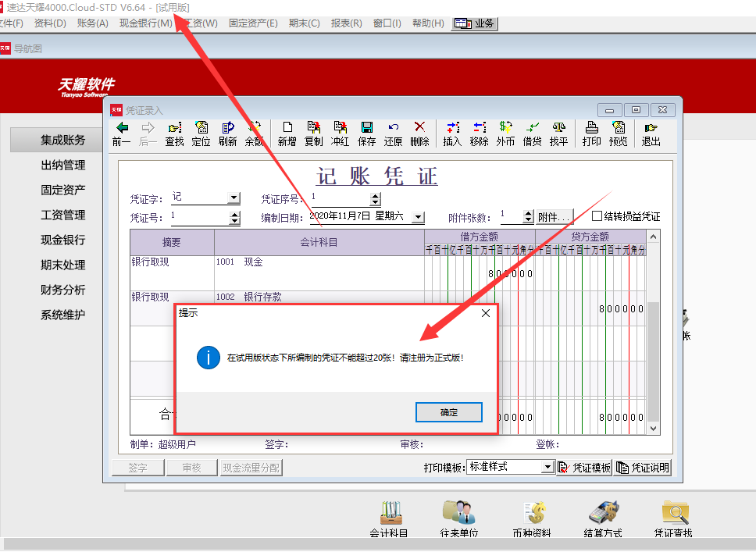Open the 帮助(H) menu
The image size is (756, 552).
tap(428, 23)
